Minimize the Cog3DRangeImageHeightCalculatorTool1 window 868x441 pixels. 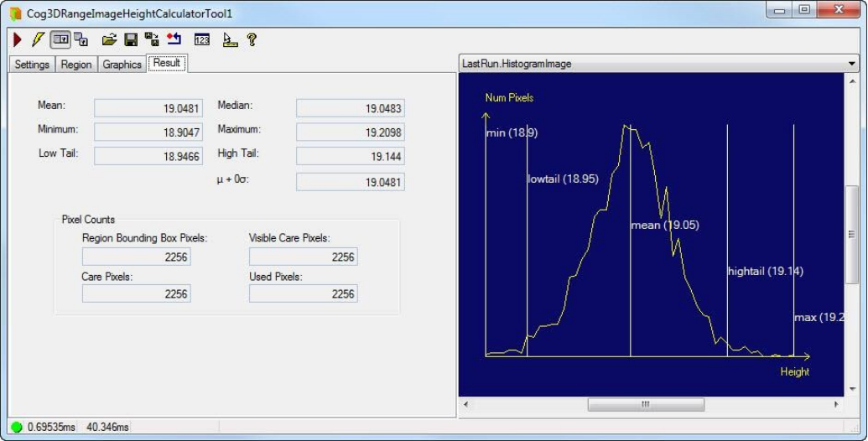click(779, 10)
